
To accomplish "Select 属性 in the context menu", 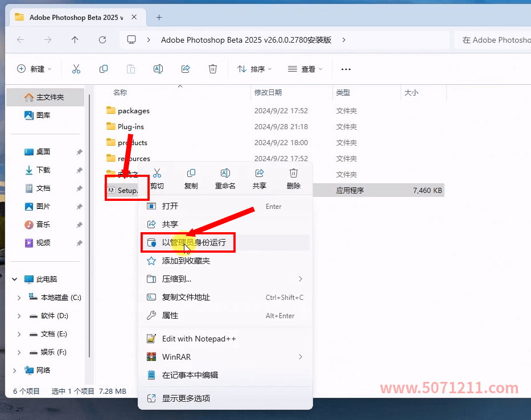I will tap(170, 315).
